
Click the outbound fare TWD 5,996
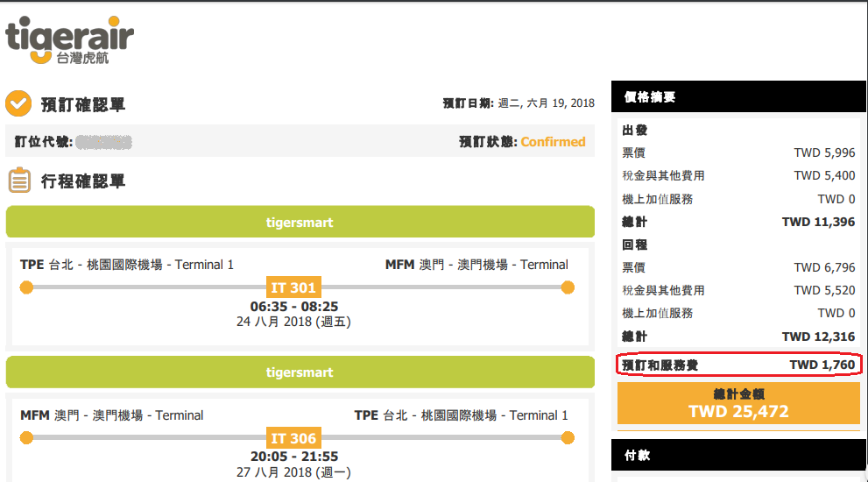[824, 152]
